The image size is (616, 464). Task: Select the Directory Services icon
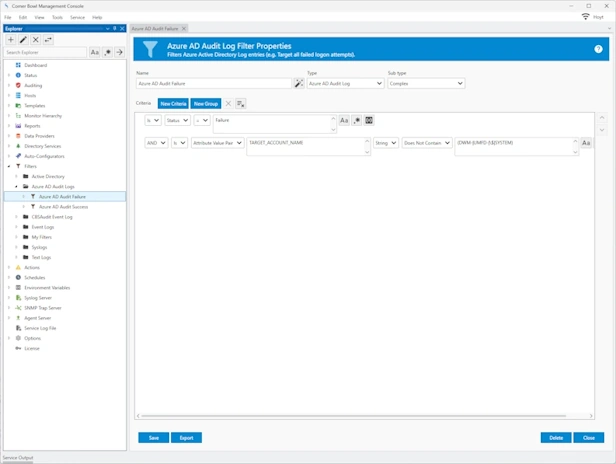18,146
